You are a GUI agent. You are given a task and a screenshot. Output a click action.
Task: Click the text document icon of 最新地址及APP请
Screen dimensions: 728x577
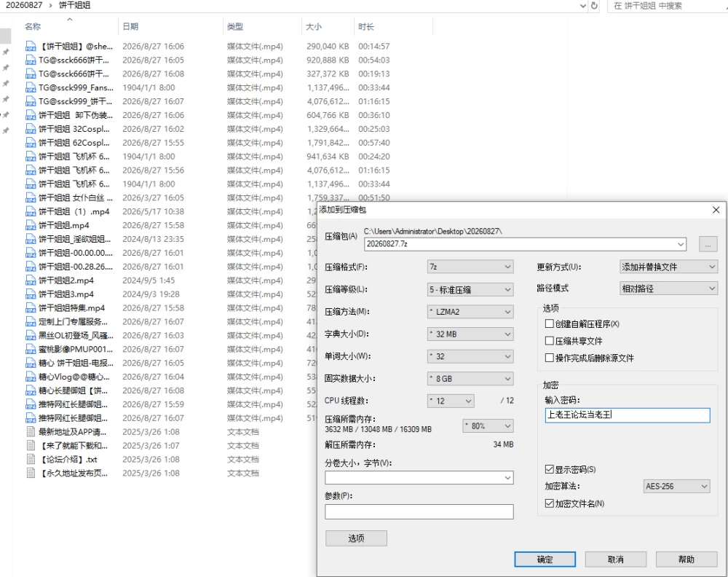tap(31, 432)
